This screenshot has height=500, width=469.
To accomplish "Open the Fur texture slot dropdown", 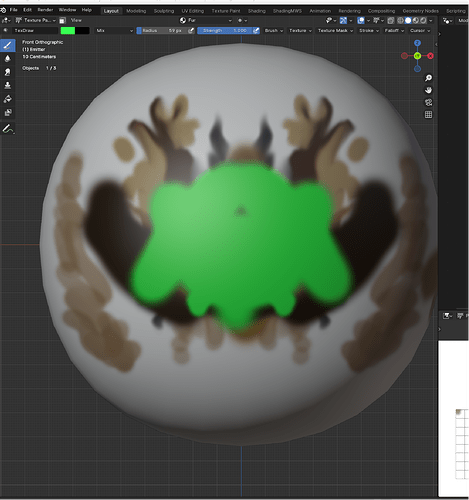I will pos(206,20).
